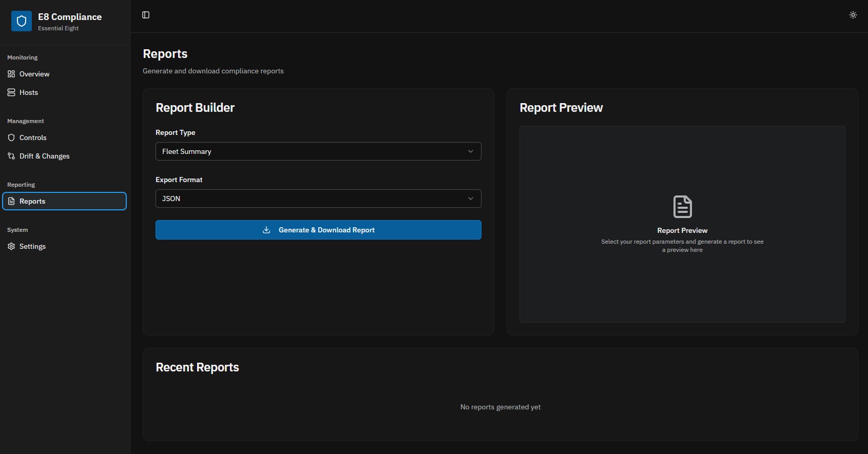The width and height of the screenshot is (868, 454).
Task: Click the E8 Compliance title
Action: tap(70, 17)
